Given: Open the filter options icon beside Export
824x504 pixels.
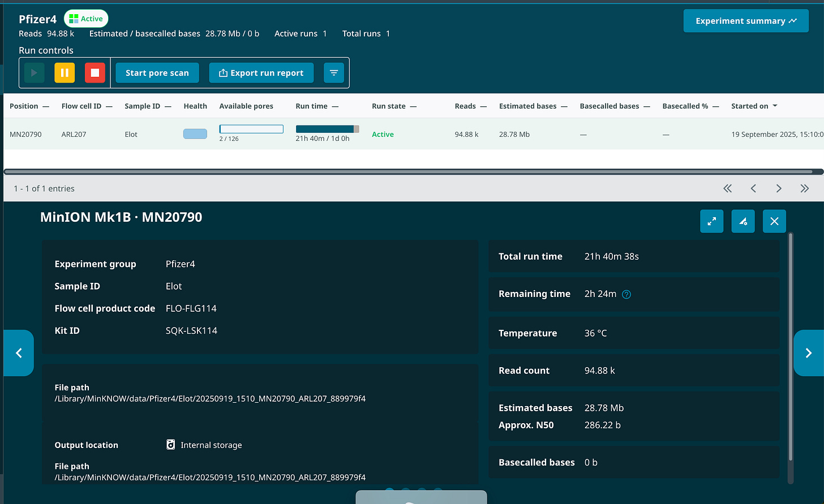Looking at the screenshot, I should pos(334,73).
